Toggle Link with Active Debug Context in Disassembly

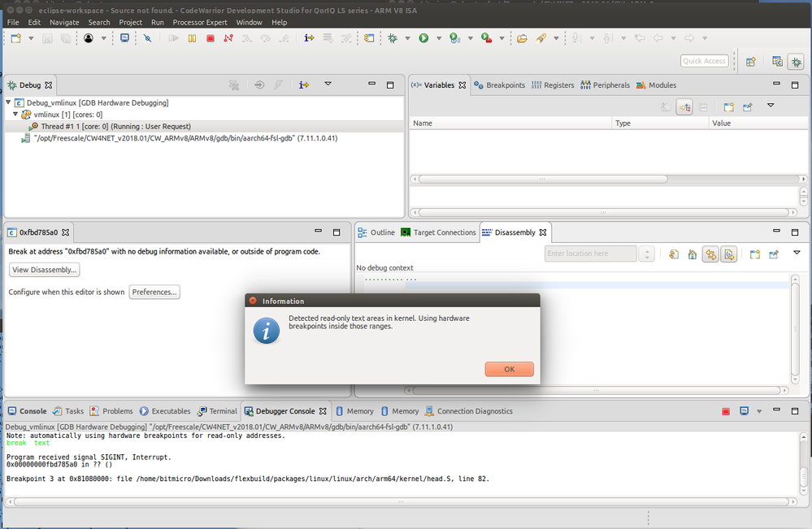(710, 254)
